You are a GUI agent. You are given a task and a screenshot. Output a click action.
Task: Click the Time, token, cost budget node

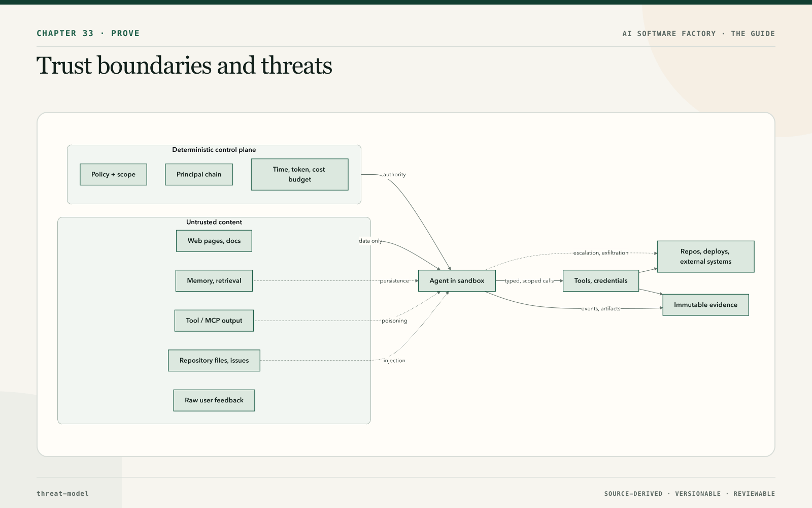pos(299,174)
